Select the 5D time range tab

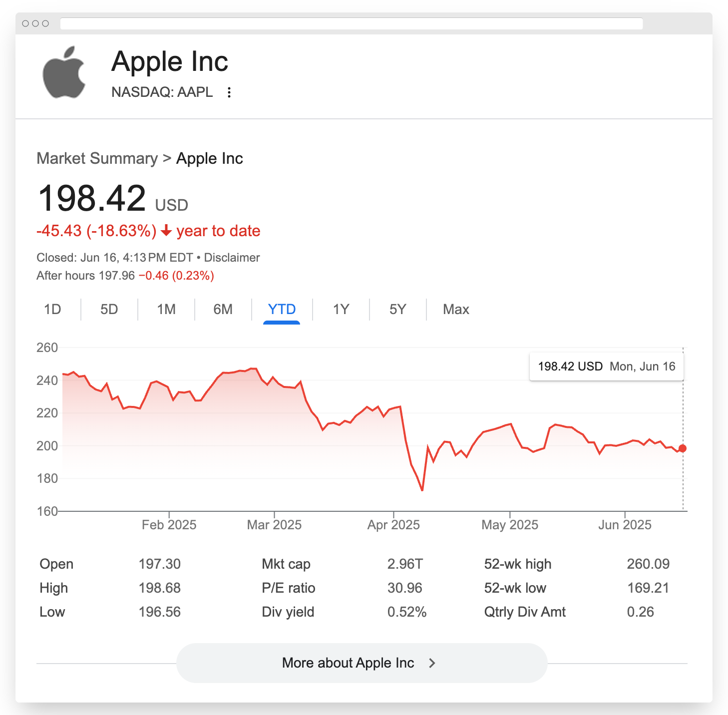tap(109, 310)
